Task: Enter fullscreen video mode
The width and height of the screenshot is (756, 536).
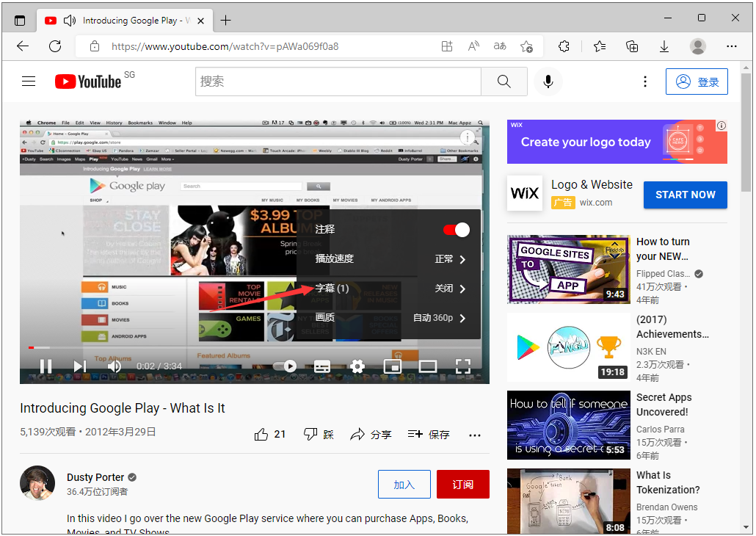Action: [x=463, y=366]
